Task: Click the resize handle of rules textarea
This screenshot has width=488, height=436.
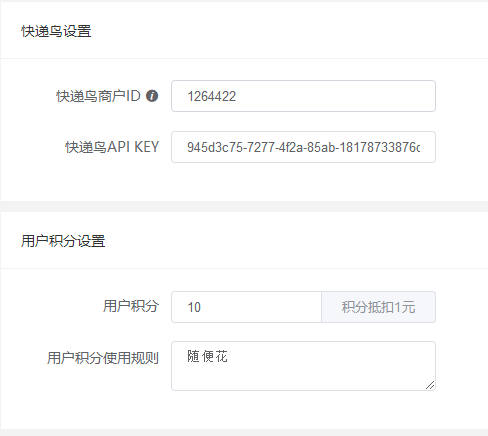Action: click(x=430, y=385)
